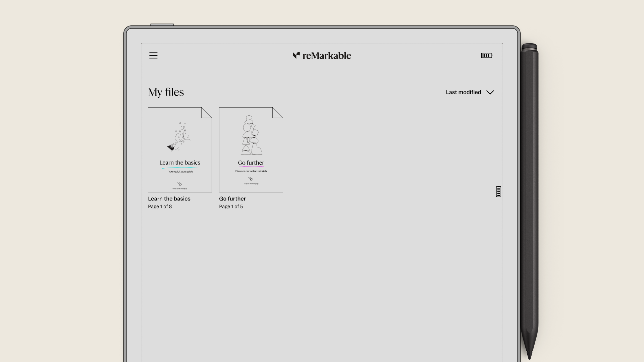Screen dimensions: 644x362
Task: Click the My files heading
Action: point(166,92)
